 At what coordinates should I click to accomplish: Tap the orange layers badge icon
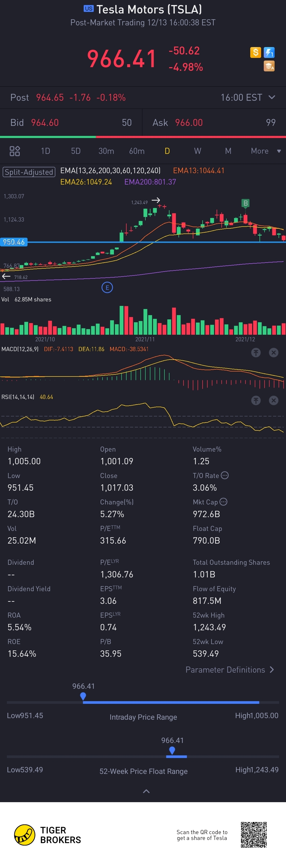(x=269, y=66)
